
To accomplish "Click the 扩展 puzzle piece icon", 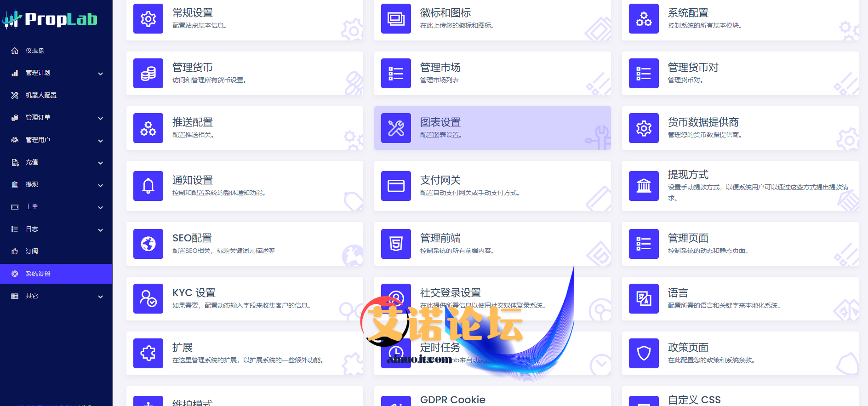I will pos(148,354).
